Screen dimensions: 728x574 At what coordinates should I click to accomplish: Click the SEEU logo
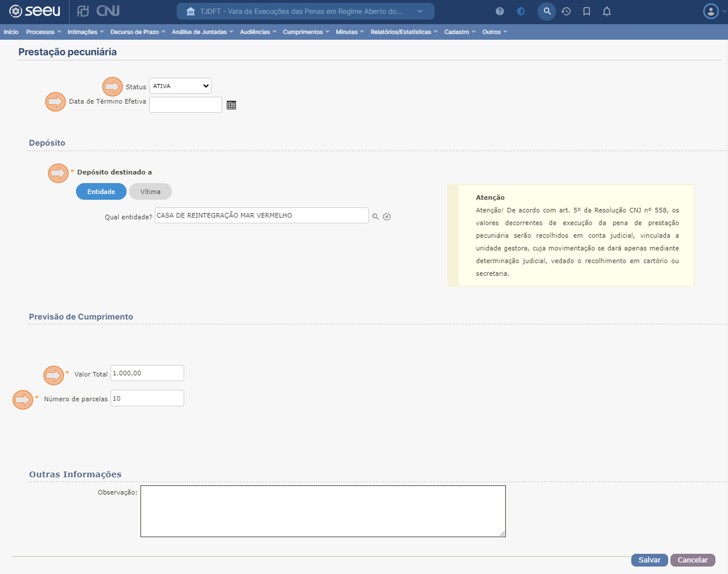coord(35,11)
